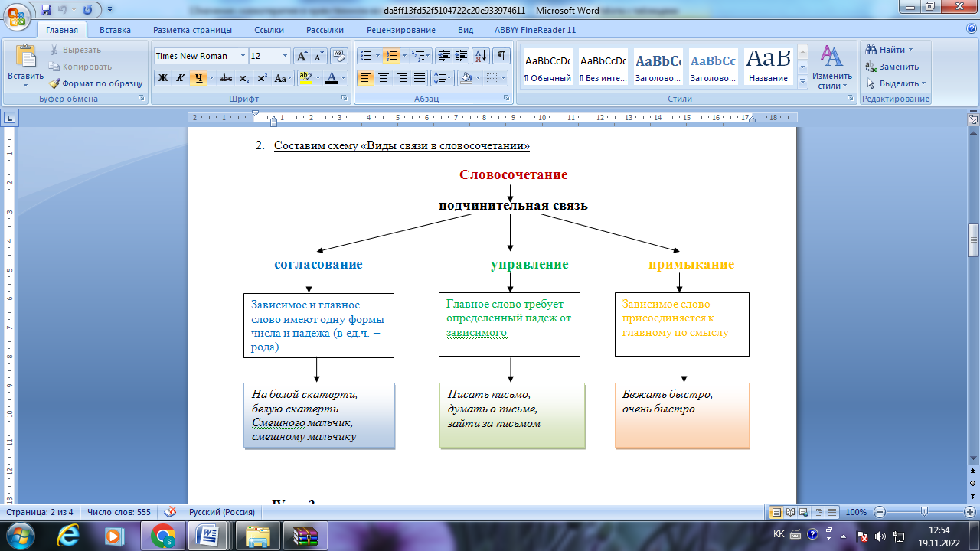The width and height of the screenshot is (980, 551).
Task: Click the Русский (Россия) language indicator
Action: pyautogui.click(x=221, y=512)
